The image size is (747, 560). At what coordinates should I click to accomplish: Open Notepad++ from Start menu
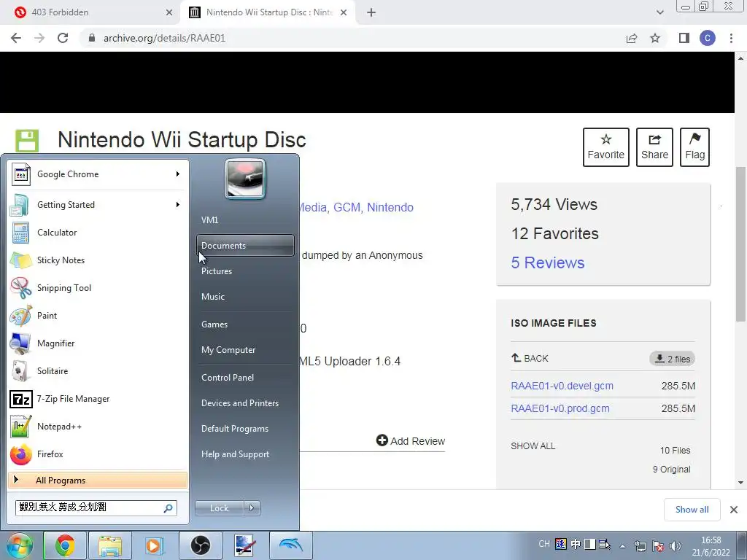click(98, 426)
